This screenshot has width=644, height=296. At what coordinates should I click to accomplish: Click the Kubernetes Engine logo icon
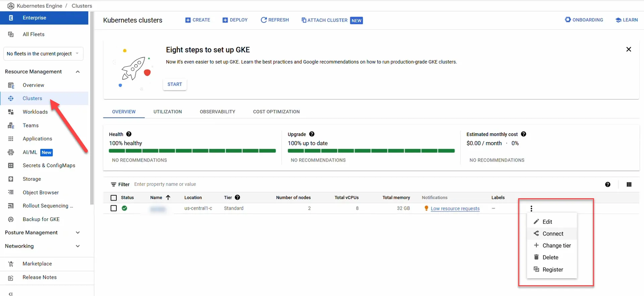point(11,6)
